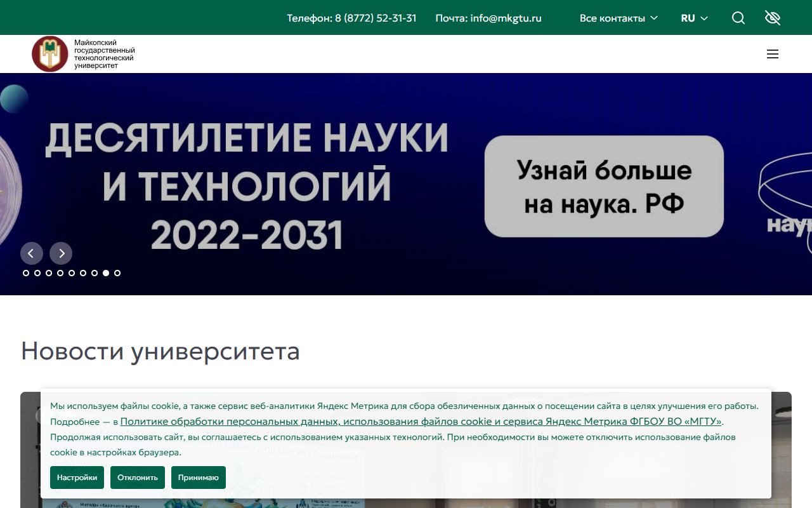Screen dimensions: 812x508
Task: Select the first slider pagination dot
Action: pos(26,273)
